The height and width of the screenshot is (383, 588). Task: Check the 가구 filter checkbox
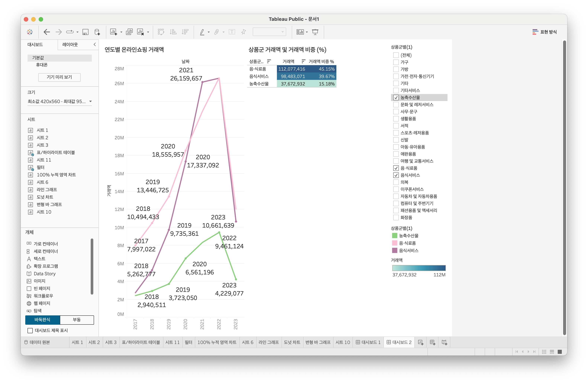[396, 62]
